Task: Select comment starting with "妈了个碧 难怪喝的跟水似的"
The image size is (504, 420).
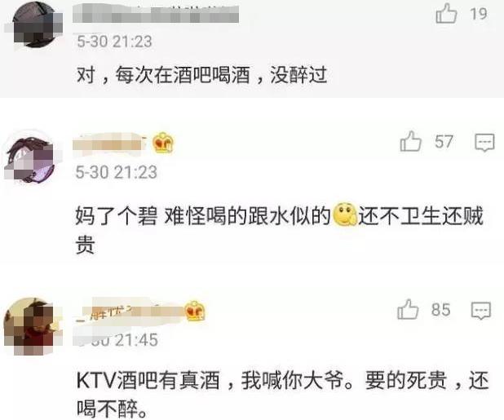Action: [280, 229]
